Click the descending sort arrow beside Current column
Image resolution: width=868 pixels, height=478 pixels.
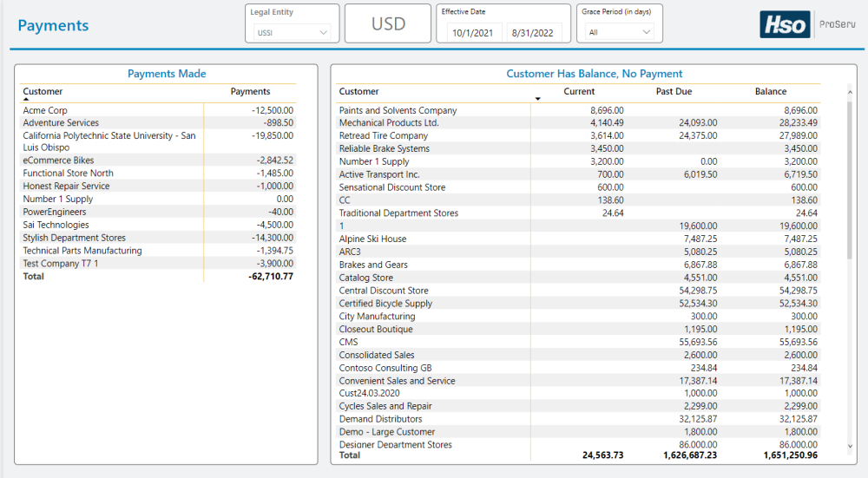tap(538, 99)
